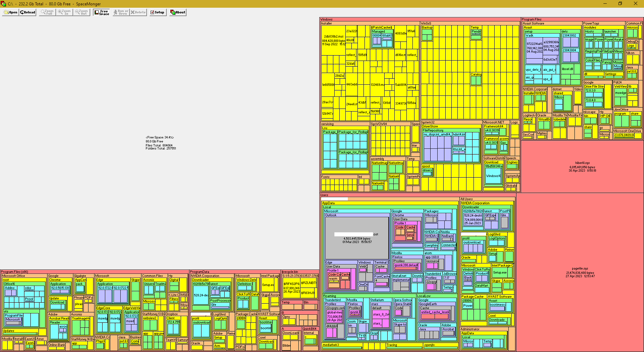Click the Users folder label
The image size is (644, 352).
324,195
